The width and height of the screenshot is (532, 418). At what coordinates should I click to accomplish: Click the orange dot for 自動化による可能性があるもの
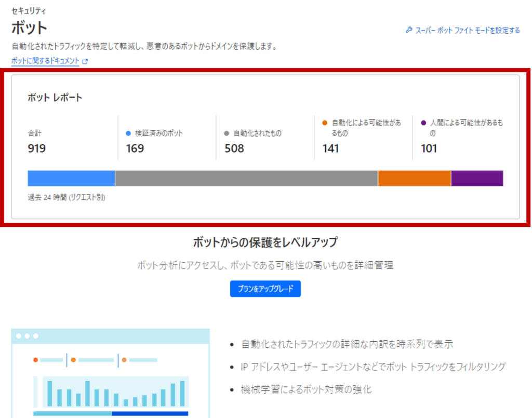(325, 123)
